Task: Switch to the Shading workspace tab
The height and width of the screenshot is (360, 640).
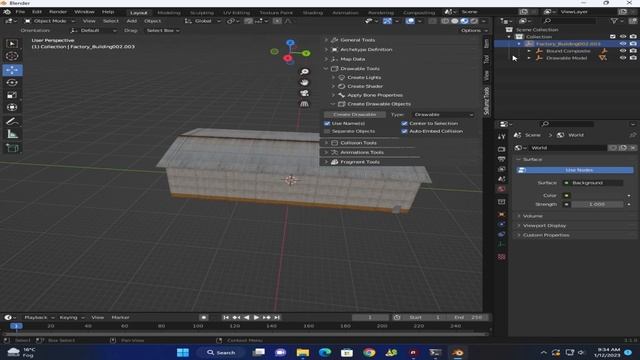Action: [x=313, y=13]
